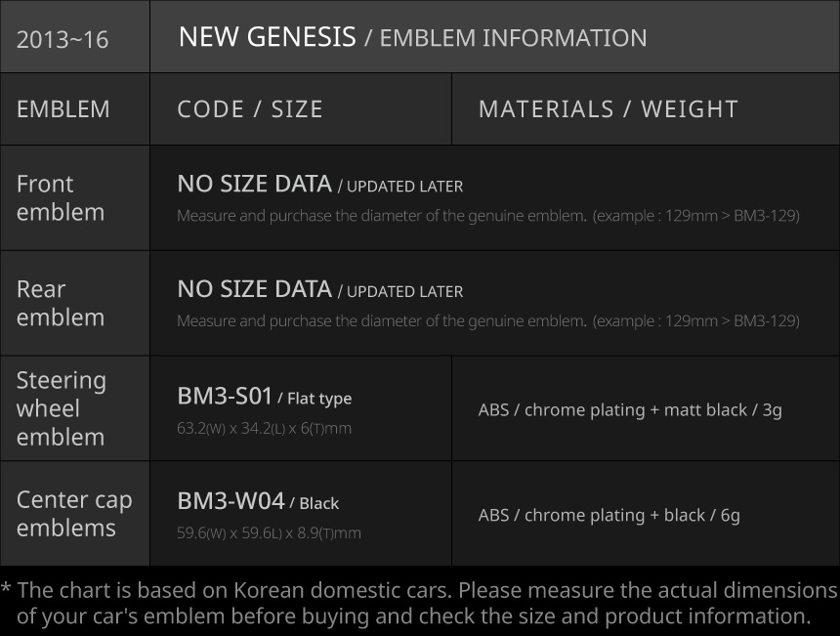Select the Steering wheel emblem row label
The width and height of the screenshot is (840, 636).
[62, 408]
